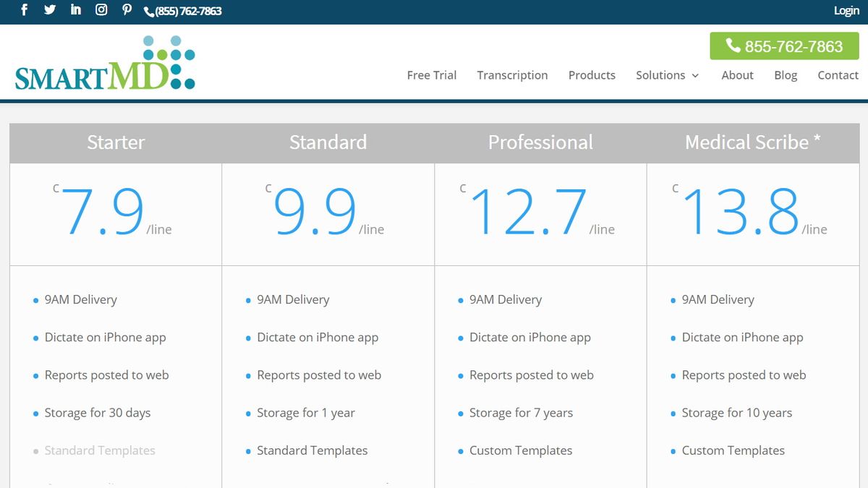Open the Products menu item
Viewport: 868px width, 488px height.
[x=592, y=75]
